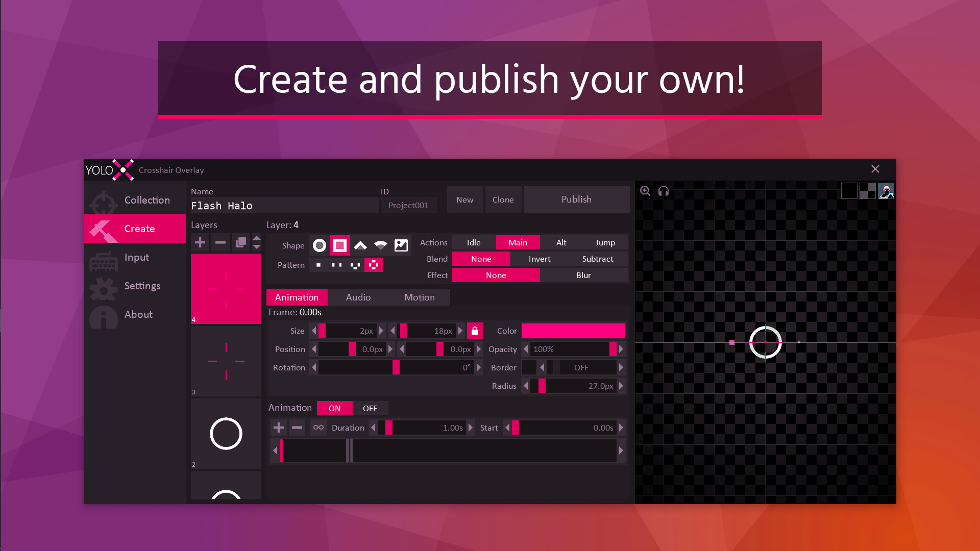Click the zoom magnifier in preview
Image resolution: width=980 pixels, height=551 pixels.
pos(645,191)
